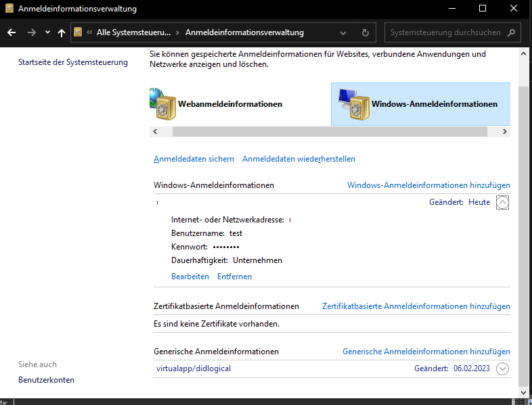Screen dimensions: 532x405
Task: Open the recent locations dropdown arrow
Action: [47, 32]
